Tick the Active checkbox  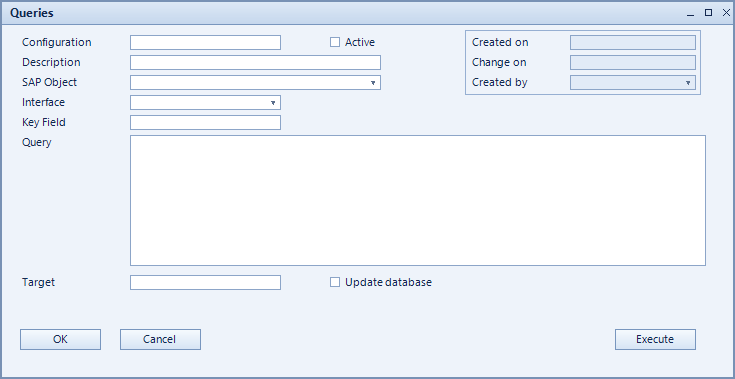(335, 42)
